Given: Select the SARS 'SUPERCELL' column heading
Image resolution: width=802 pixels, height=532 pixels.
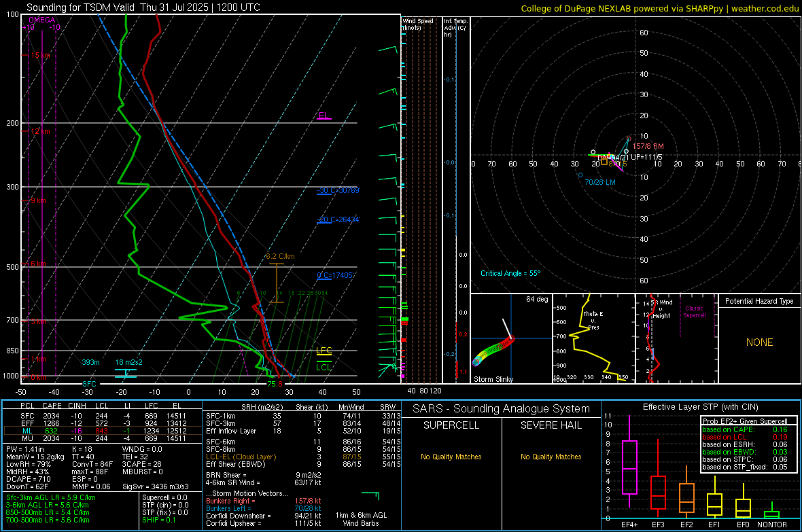Looking at the screenshot, I should tap(451, 425).
